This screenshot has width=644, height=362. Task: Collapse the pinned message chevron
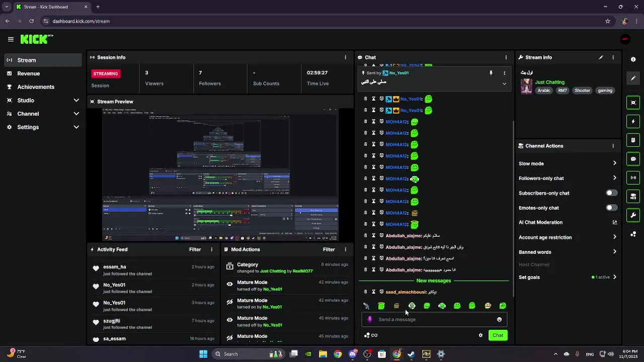504,83
